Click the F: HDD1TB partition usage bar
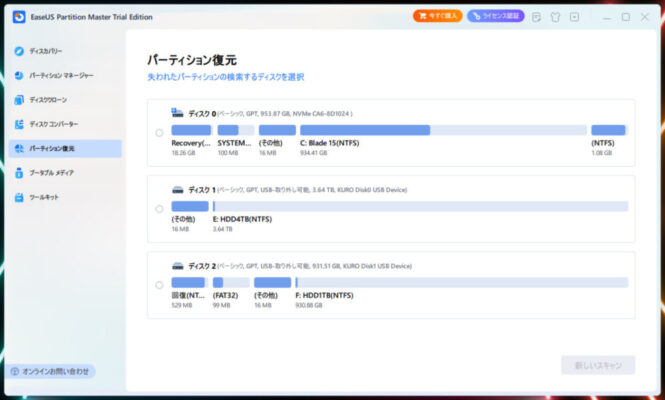Screen dimensions: 665x400 (x=462, y=283)
